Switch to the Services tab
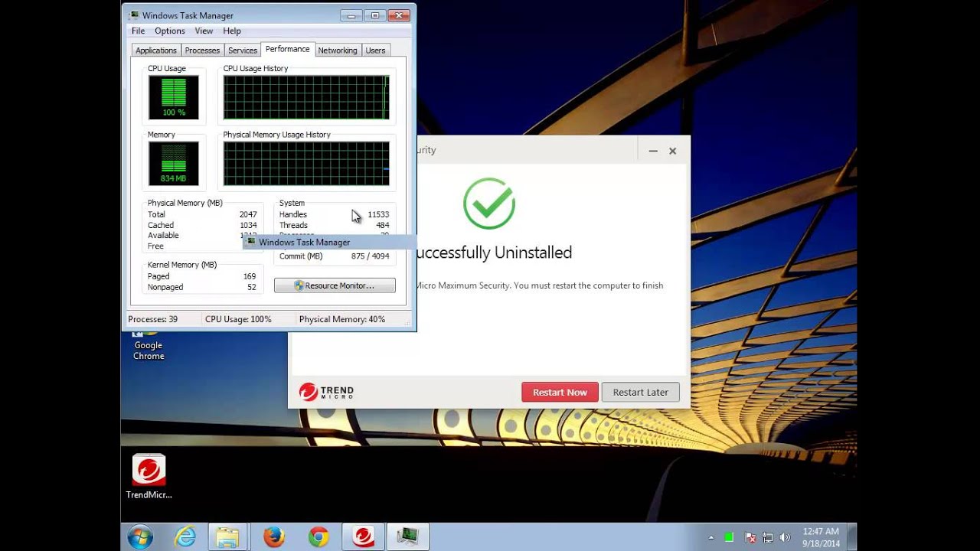The image size is (980, 551). (243, 51)
